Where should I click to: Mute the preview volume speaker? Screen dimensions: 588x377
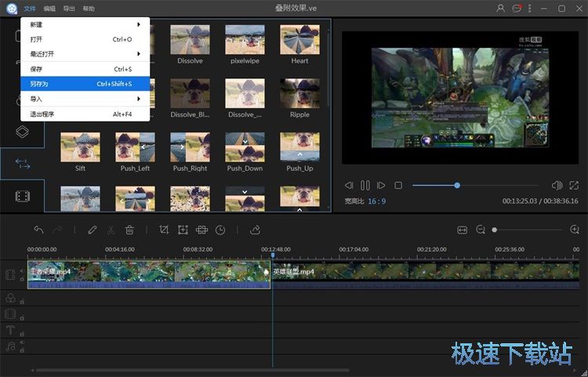[557, 185]
